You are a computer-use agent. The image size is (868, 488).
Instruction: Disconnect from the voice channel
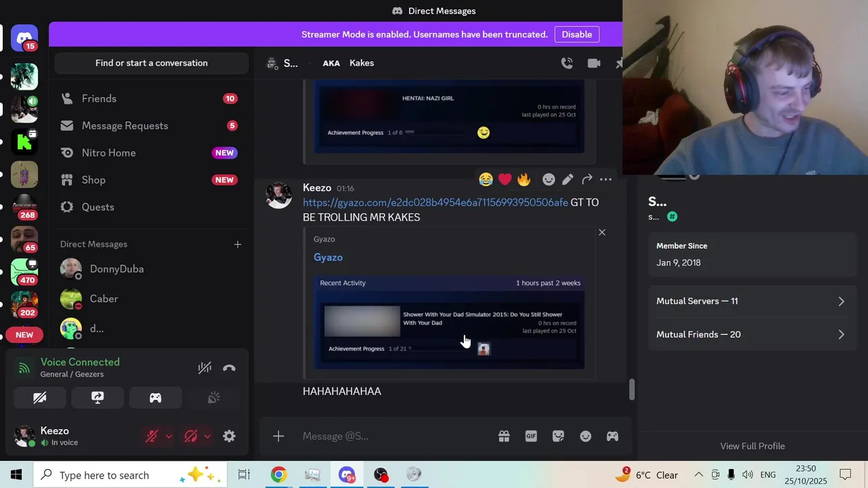(229, 368)
